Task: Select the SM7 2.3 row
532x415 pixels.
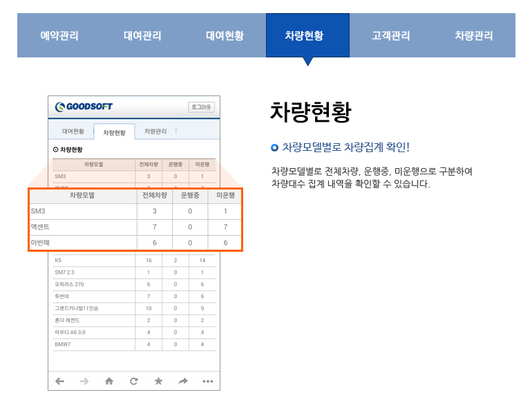Action: 134,273
